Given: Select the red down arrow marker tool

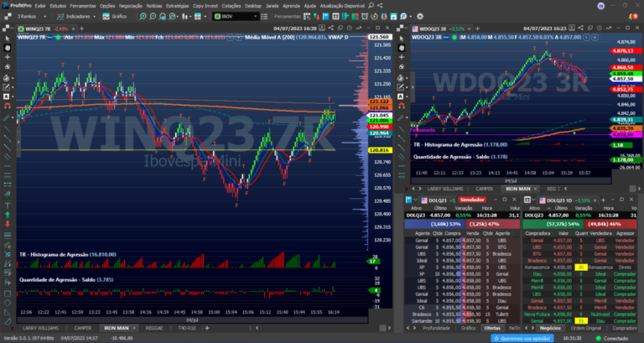Looking at the screenshot, I should click(x=8, y=224).
